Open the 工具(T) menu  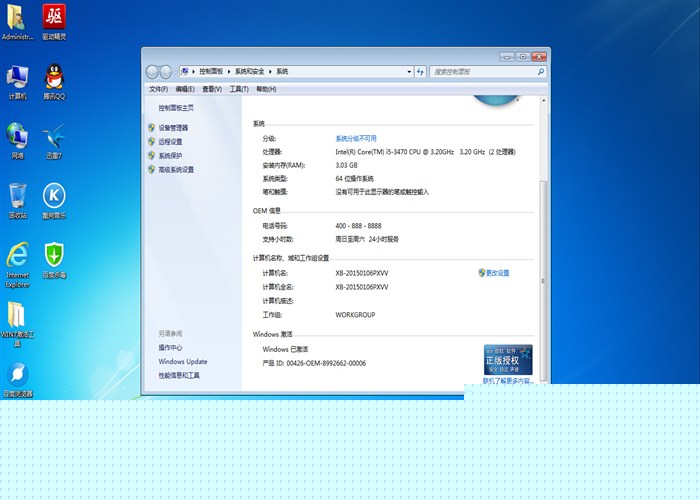pyautogui.click(x=238, y=89)
